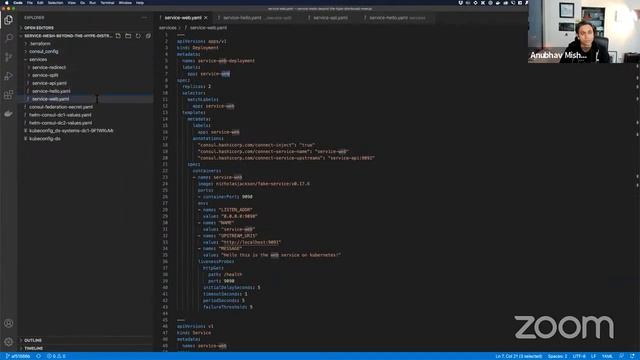Expand the Open Editors section
This screenshot has width=640, height=360.
click(x=39, y=28)
